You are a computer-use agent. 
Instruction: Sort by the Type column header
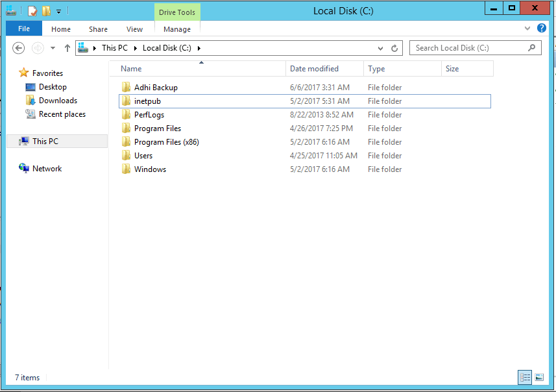coord(402,69)
